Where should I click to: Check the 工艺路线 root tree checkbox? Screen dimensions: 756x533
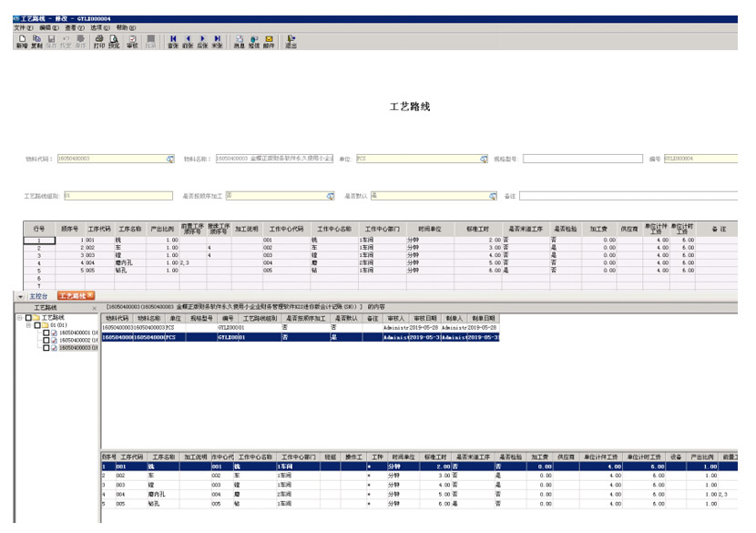pos(29,318)
